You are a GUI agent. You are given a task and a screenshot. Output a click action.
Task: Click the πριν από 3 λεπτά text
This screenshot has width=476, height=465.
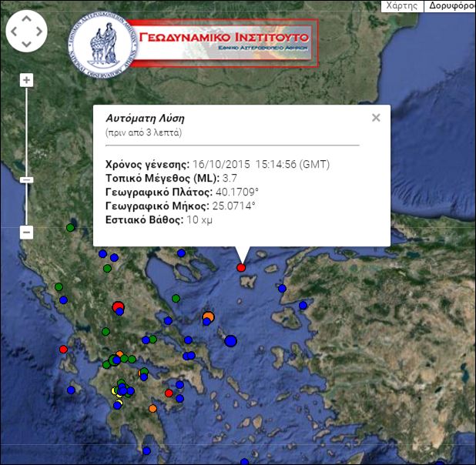(x=143, y=132)
